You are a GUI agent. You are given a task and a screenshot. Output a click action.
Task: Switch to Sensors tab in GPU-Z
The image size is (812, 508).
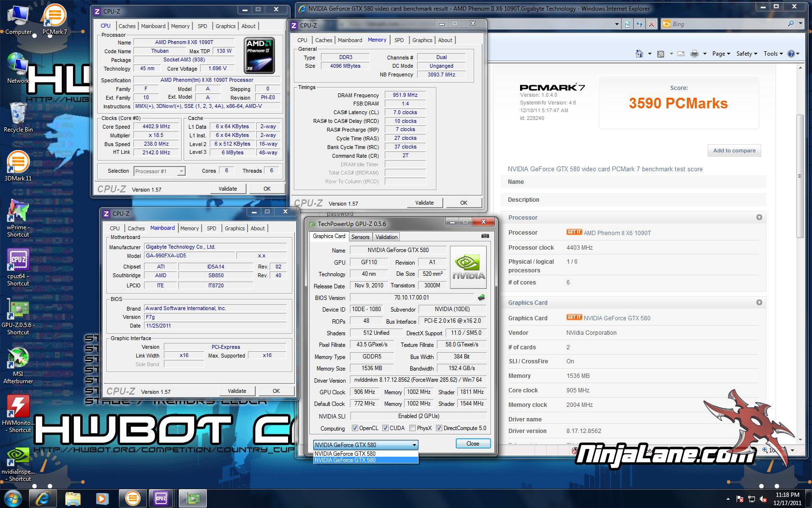click(x=361, y=237)
